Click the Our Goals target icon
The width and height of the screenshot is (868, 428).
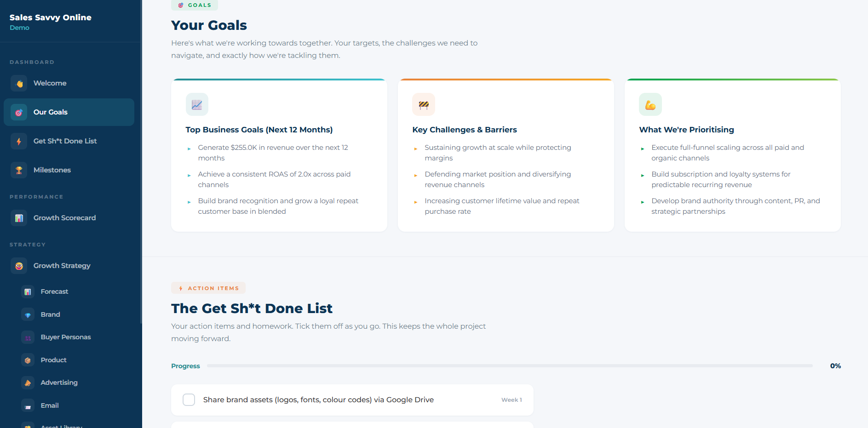(19, 112)
